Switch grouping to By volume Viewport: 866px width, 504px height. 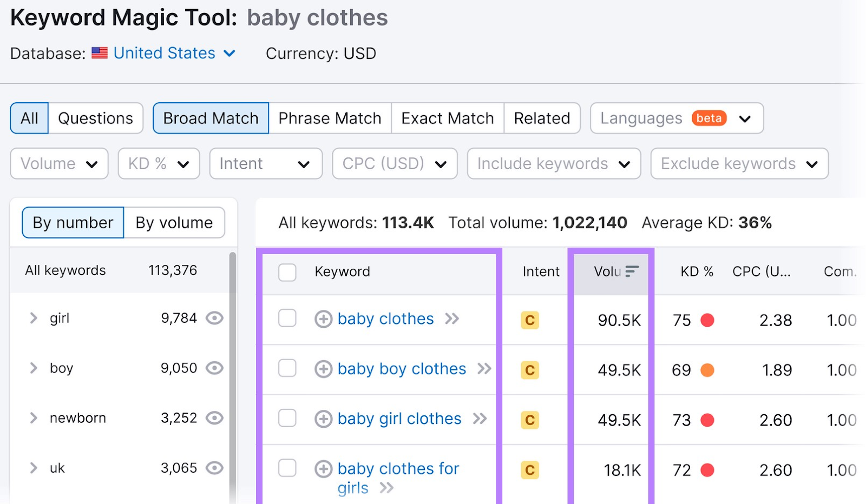[x=174, y=222]
